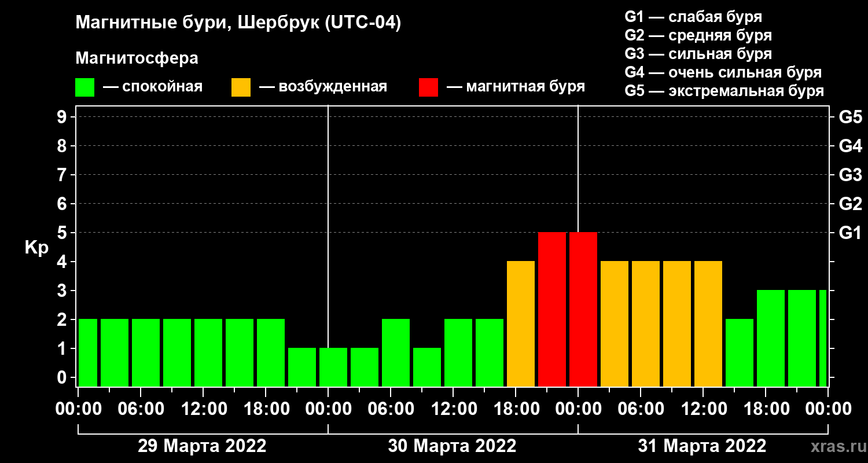Click the '31 Марта 2022' date label
Screen dimensions: 868x463
pyautogui.click(x=702, y=446)
